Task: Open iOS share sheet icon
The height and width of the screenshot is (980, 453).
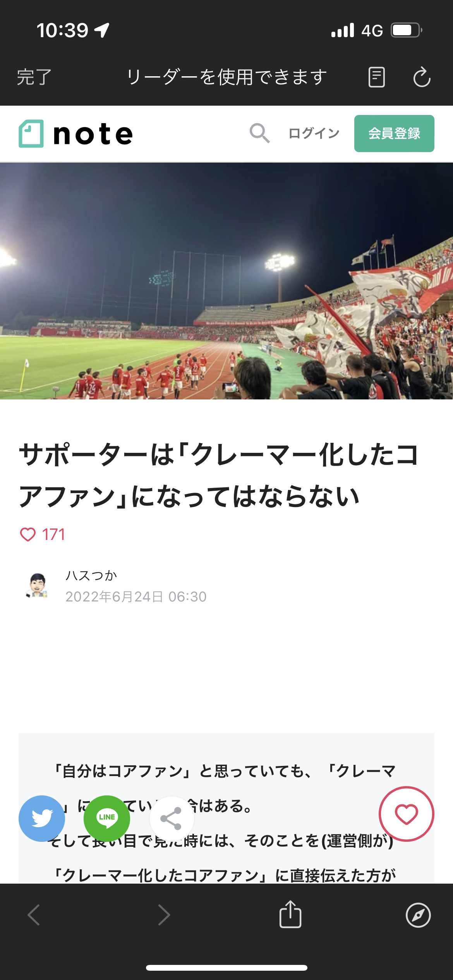Action: pyautogui.click(x=290, y=914)
